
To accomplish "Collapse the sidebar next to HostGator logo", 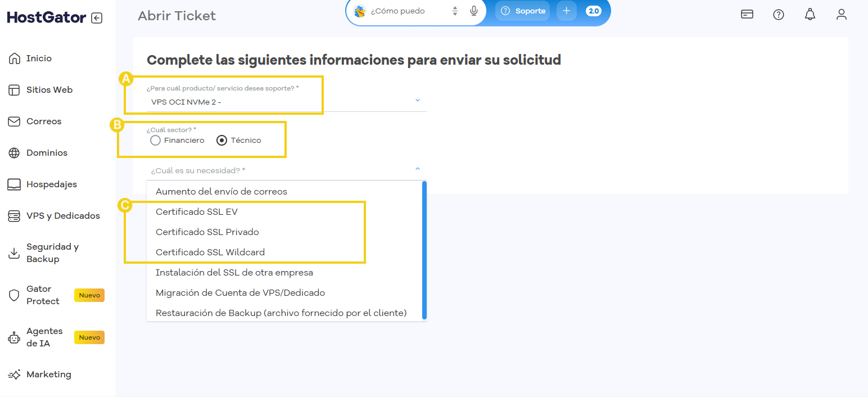I will click(97, 18).
